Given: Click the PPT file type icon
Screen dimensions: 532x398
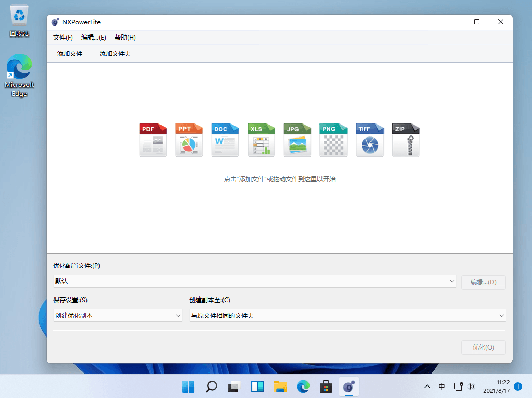Looking at the screenshot, I should [x=189, y=140].
